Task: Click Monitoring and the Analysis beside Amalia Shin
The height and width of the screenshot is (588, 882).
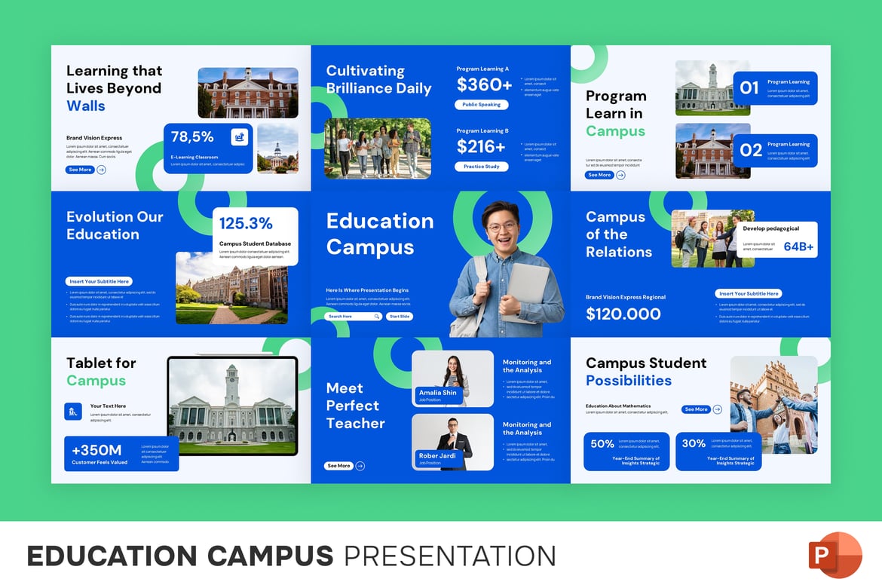Action: coord(527,366)
